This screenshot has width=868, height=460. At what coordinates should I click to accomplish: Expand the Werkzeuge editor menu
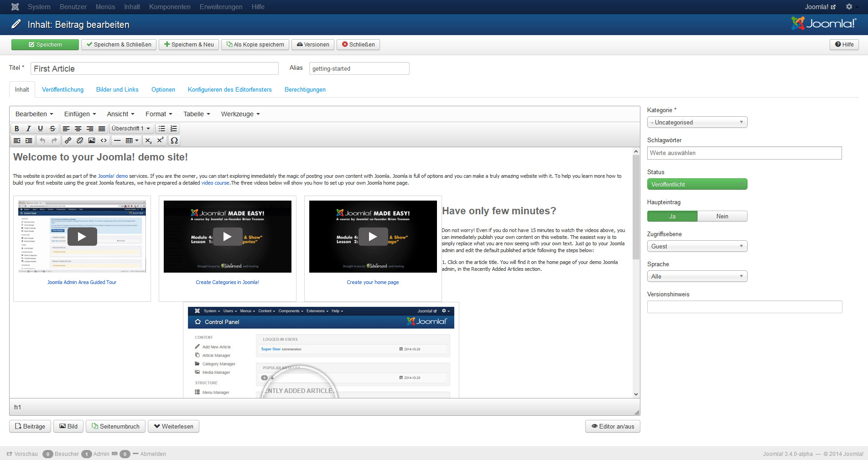[240, 114]
